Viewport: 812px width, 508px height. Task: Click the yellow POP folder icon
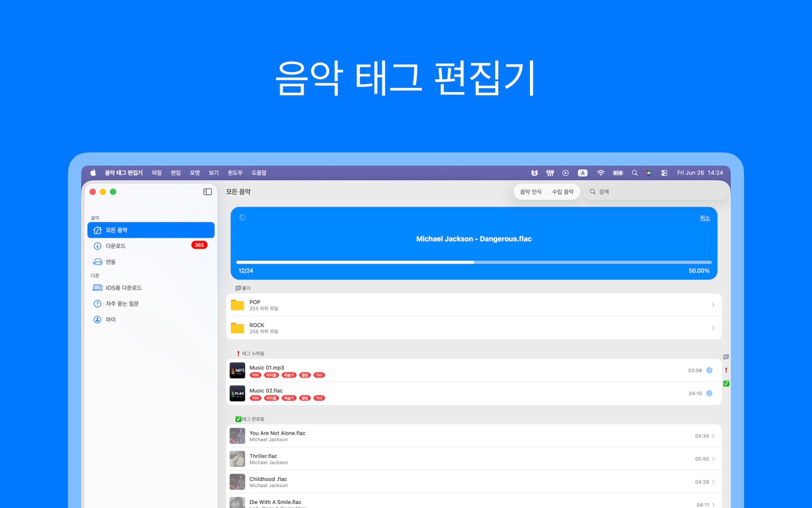click(237, 305)
